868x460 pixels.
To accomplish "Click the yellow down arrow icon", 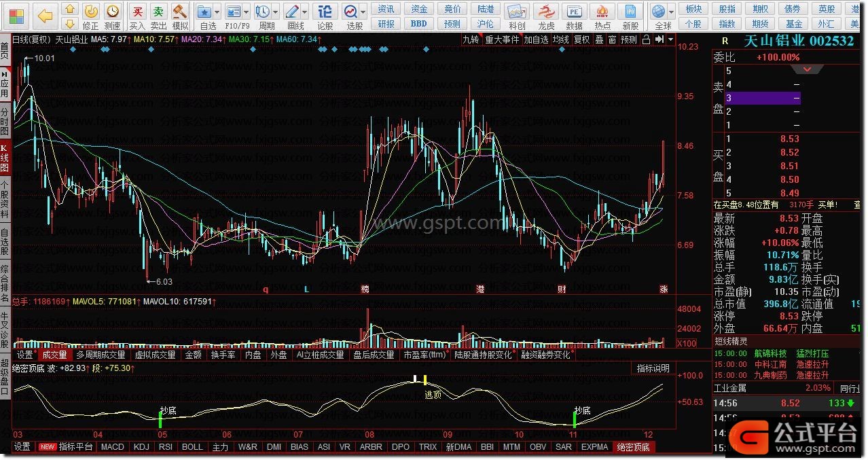I will coord(69,24).
